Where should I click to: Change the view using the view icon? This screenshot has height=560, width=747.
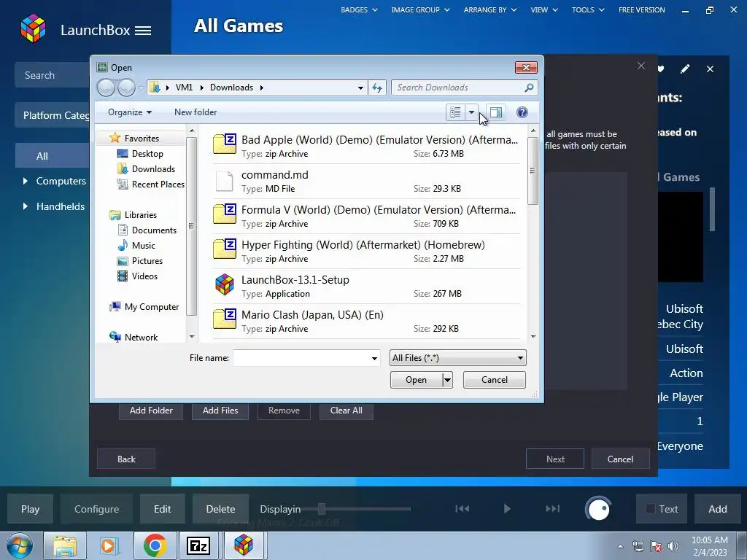click(x=455, y=112)
